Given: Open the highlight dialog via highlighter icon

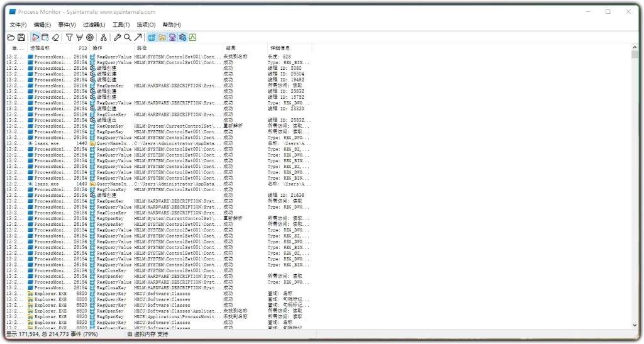Looking at the screenshot, I should point(80,37).
